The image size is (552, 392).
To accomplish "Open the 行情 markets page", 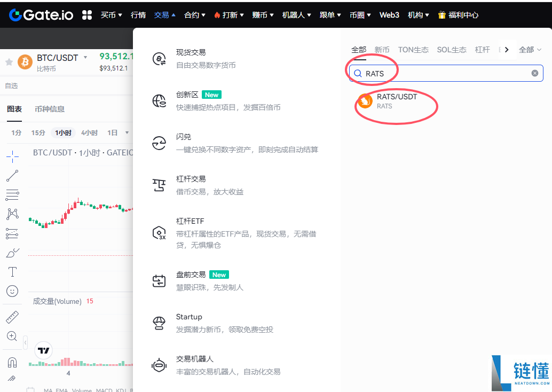I will 138,15.
